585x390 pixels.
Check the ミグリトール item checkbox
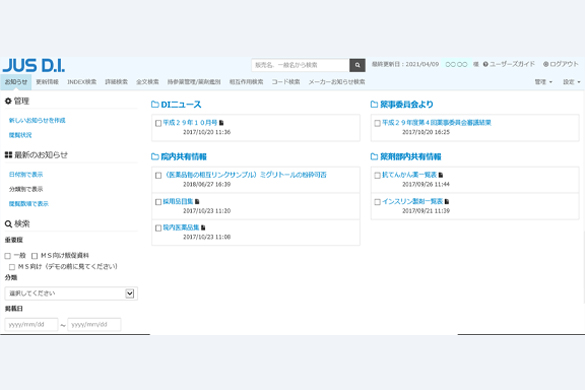(158, 175)
